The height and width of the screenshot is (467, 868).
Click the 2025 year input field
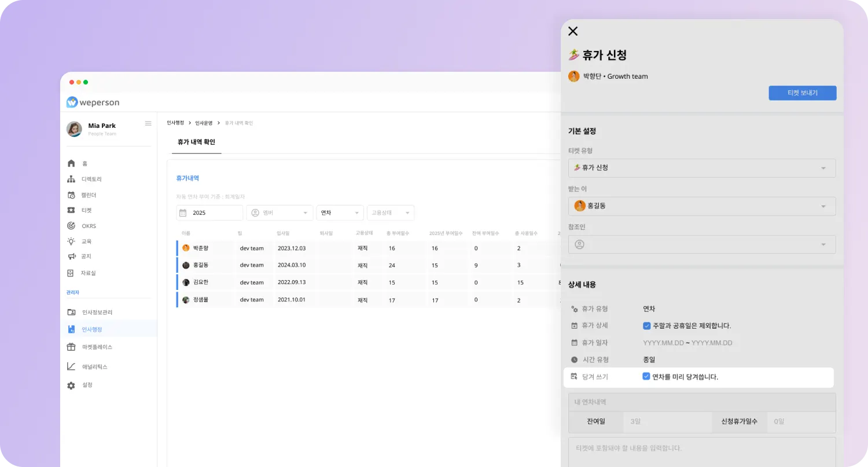point(209,213)
